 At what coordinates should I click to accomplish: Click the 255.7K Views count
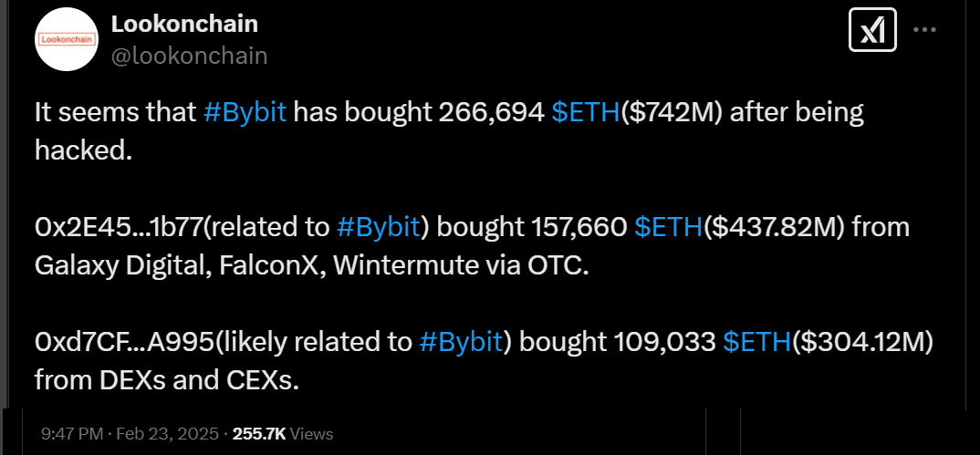point(283,434)
